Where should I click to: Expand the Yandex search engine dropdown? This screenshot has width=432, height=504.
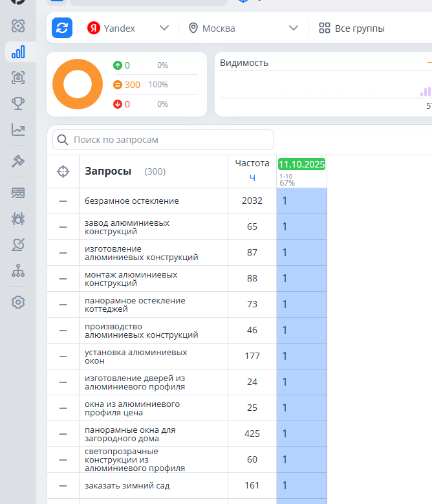pos(128,28)
